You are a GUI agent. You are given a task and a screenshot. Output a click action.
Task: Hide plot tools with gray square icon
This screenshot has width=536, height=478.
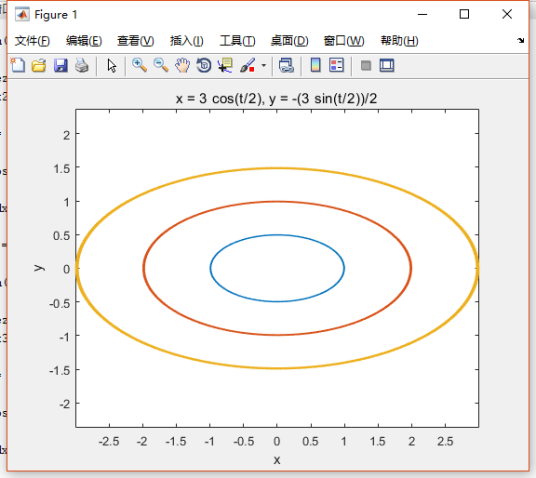coord(366,65)
